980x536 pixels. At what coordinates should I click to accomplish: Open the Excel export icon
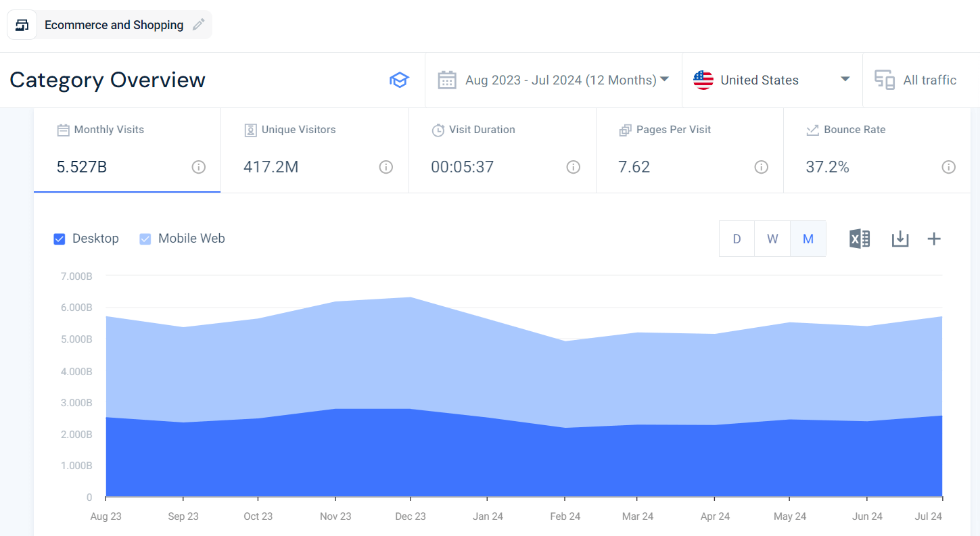(859, 239)
